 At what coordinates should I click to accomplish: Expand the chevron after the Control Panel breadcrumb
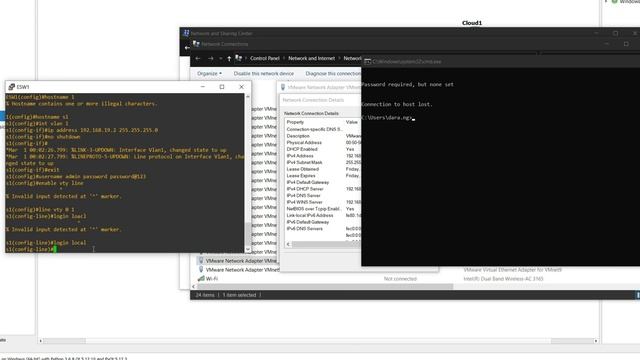point(284,58)
